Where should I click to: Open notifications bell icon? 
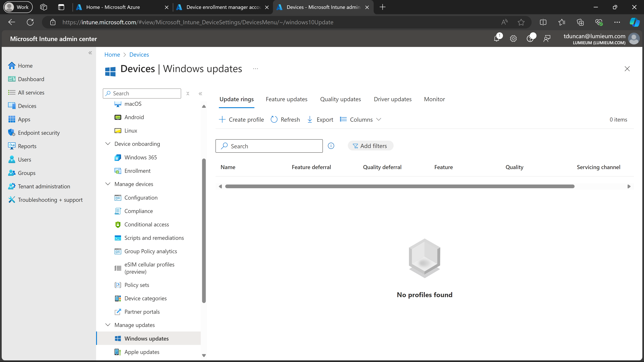497,39
